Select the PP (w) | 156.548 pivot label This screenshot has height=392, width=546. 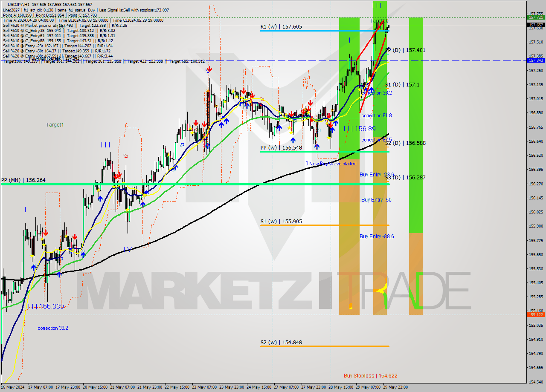point(281,148)
